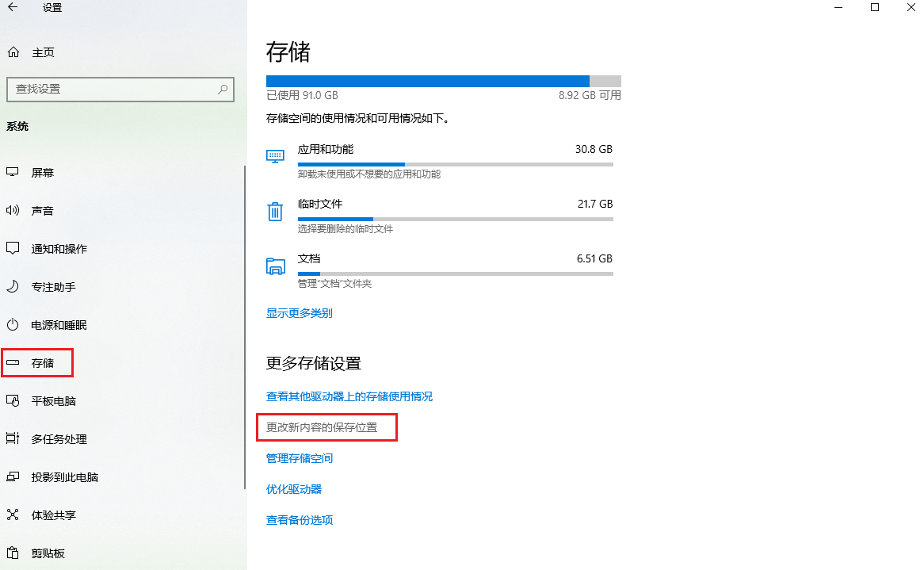Select the 主页 home icon

click(13, 52)
